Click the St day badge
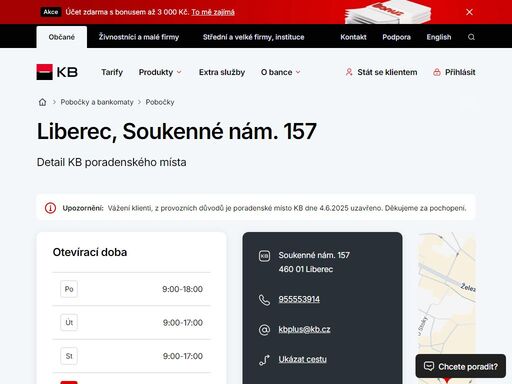512x384 pixels. 69,356
